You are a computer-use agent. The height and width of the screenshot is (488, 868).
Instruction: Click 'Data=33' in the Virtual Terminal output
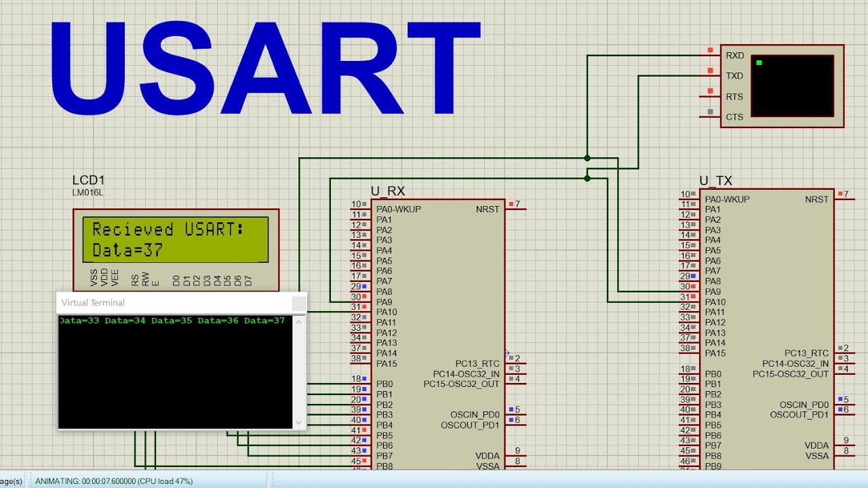click(79, 321)
